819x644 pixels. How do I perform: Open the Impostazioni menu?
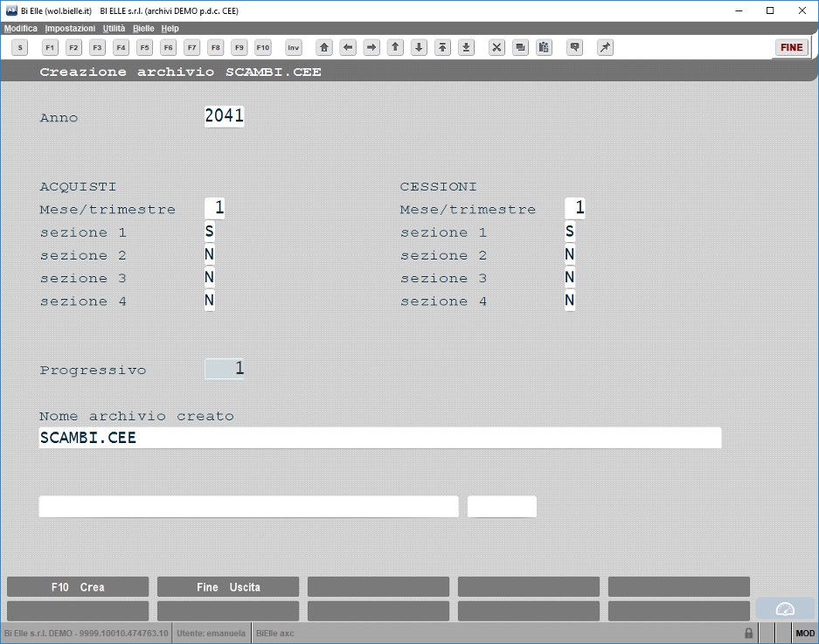point(70,28)
